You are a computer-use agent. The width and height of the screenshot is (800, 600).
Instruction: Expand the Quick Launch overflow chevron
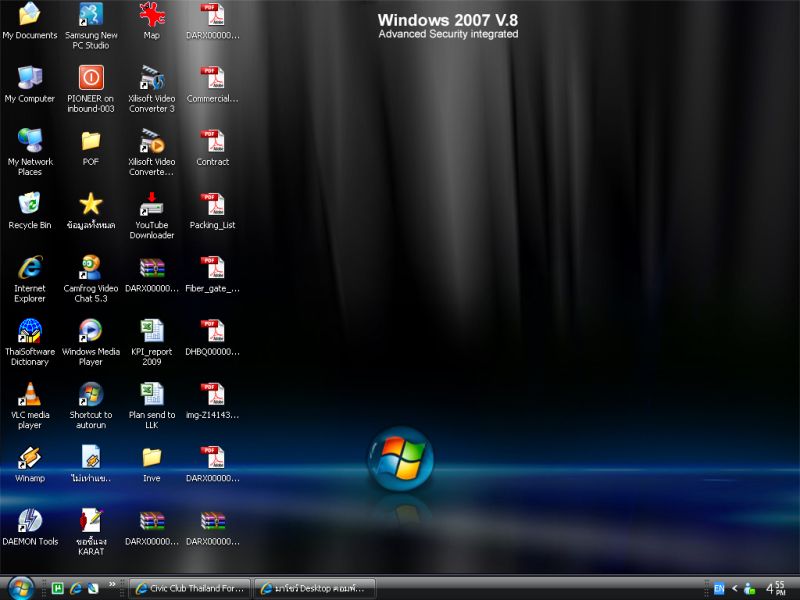pos(112,586)
